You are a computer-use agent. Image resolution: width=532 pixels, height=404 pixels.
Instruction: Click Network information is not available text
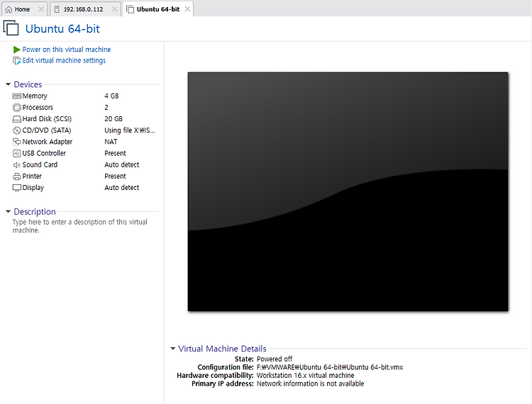click(311, 383)
